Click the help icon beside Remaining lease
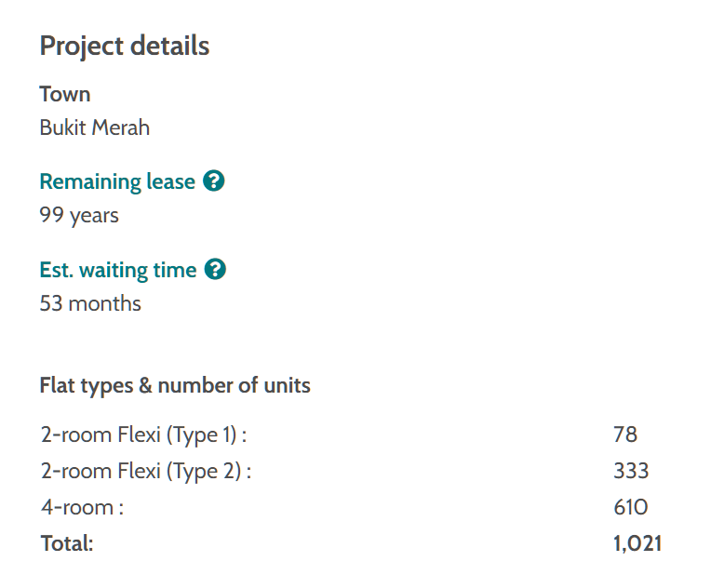Image resolution: width=711 pixels, height=588 pixels. click(214, 181)
